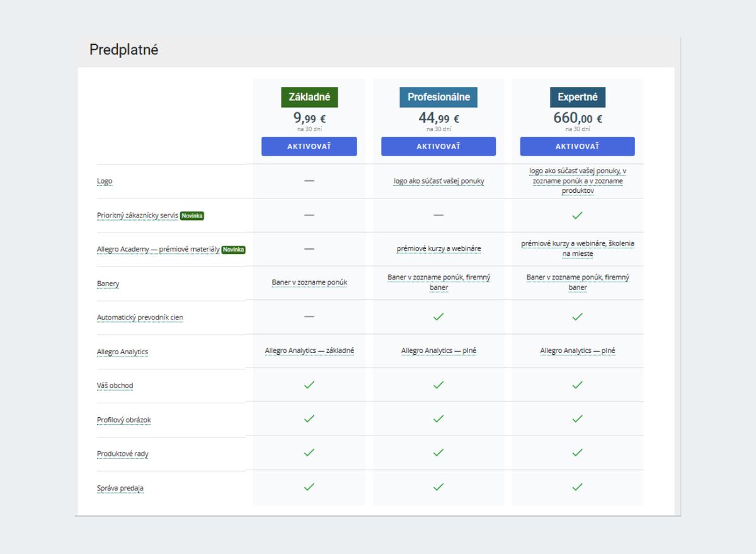This screenshot has height=554, width=756.
Task: Click the green Základné plan badge
Action: pos(309,98)
